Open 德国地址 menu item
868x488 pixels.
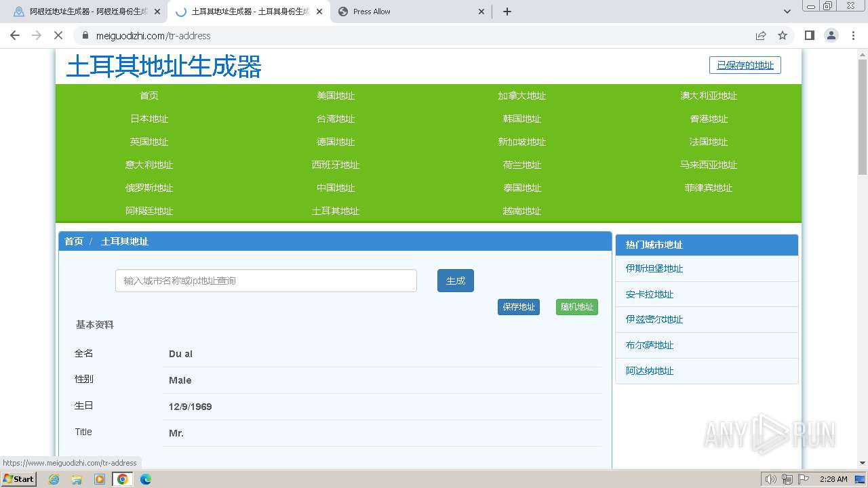(x=336, y=142)
